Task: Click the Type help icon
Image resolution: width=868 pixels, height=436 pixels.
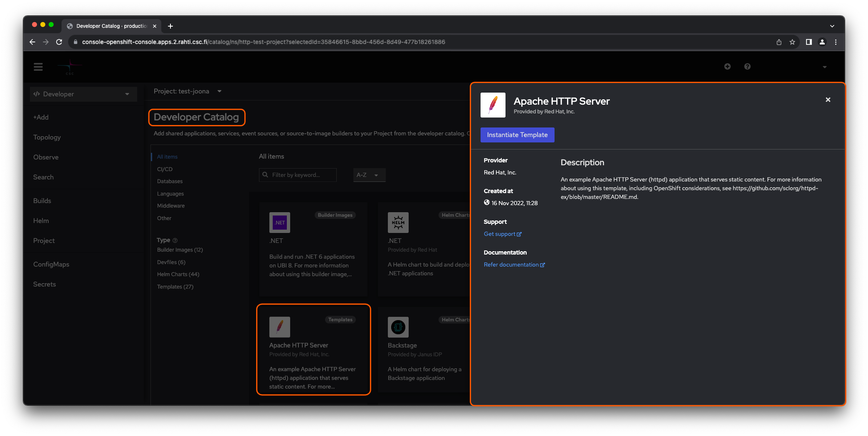Action: tap(175, 240)
